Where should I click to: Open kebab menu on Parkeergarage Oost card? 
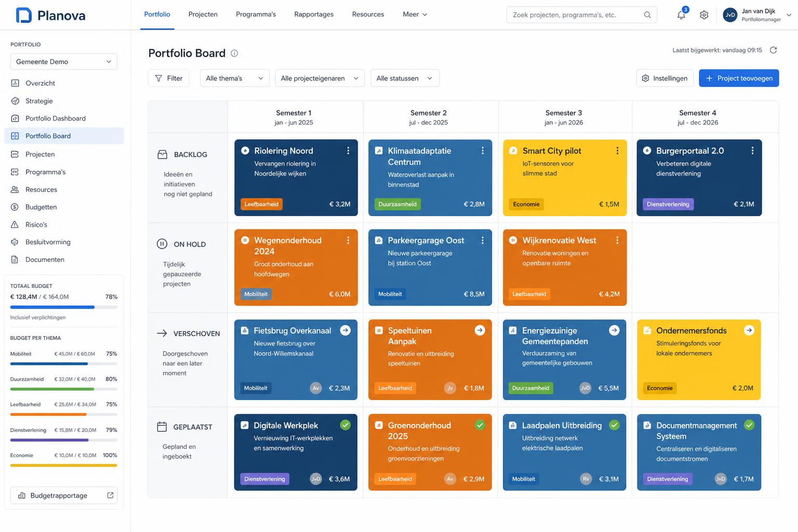pos(483,241)
